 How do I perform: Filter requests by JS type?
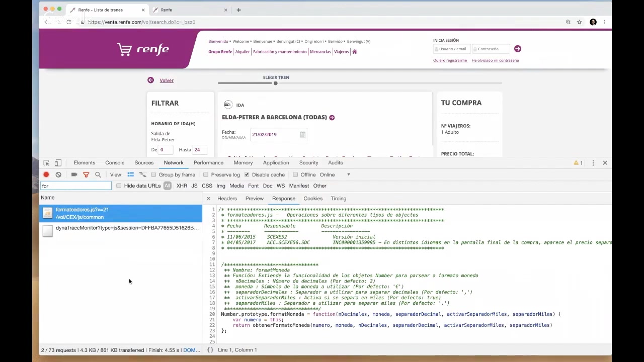194,186
